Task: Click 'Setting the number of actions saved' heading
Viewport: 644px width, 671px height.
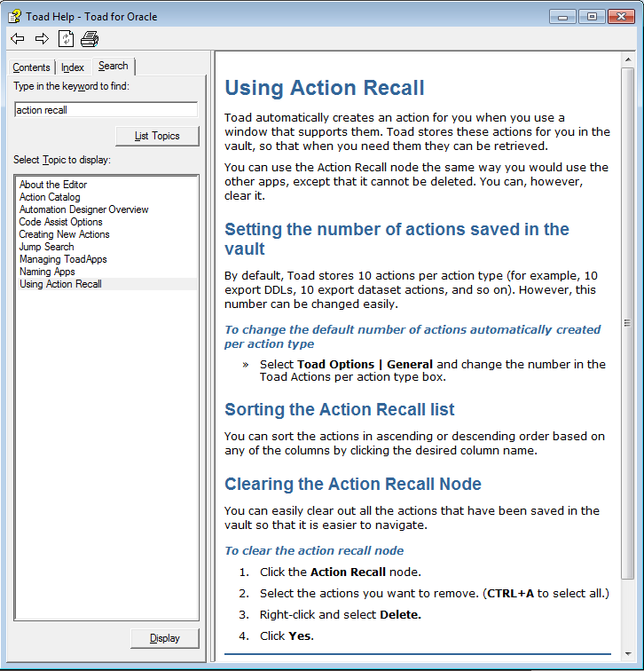Action: coord(397,239)
